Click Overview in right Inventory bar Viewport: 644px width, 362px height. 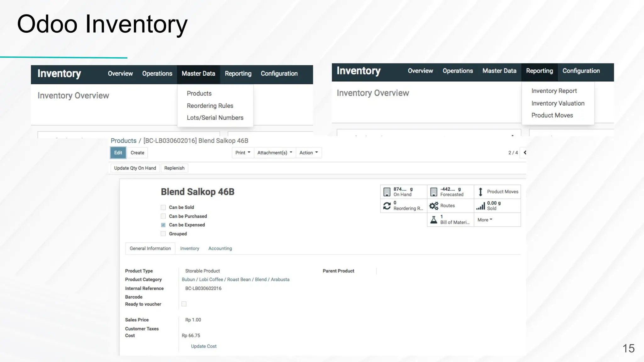click(420, 71)
